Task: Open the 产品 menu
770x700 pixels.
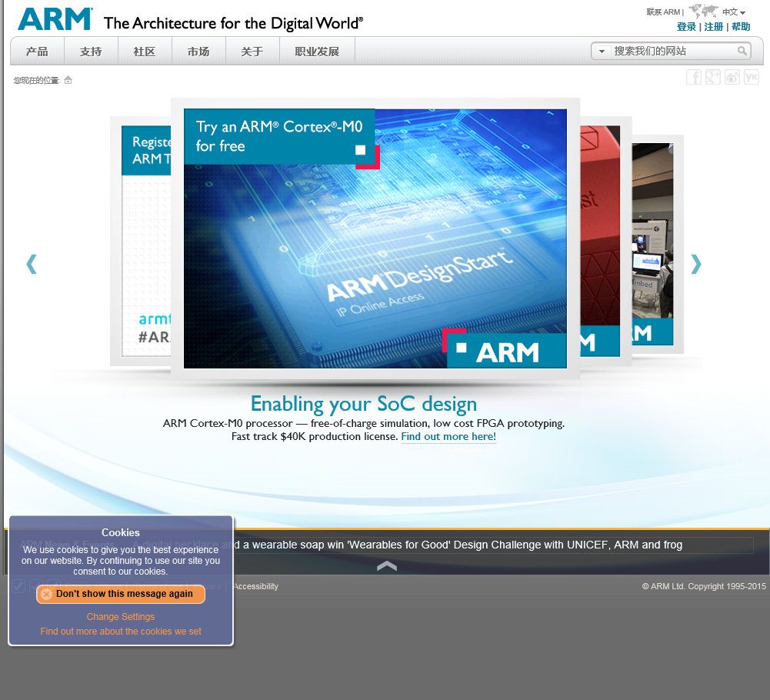Action: tap(38, 52)
